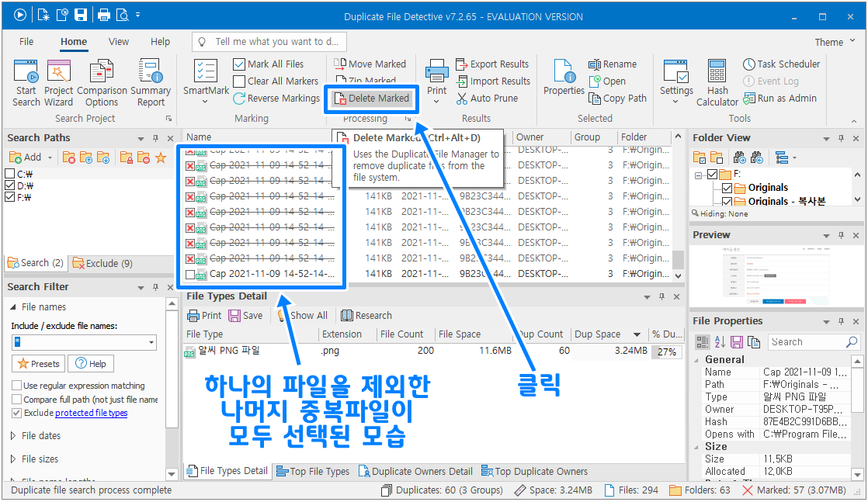
Task: Open the Project Wizard
Action: (58, 82)
